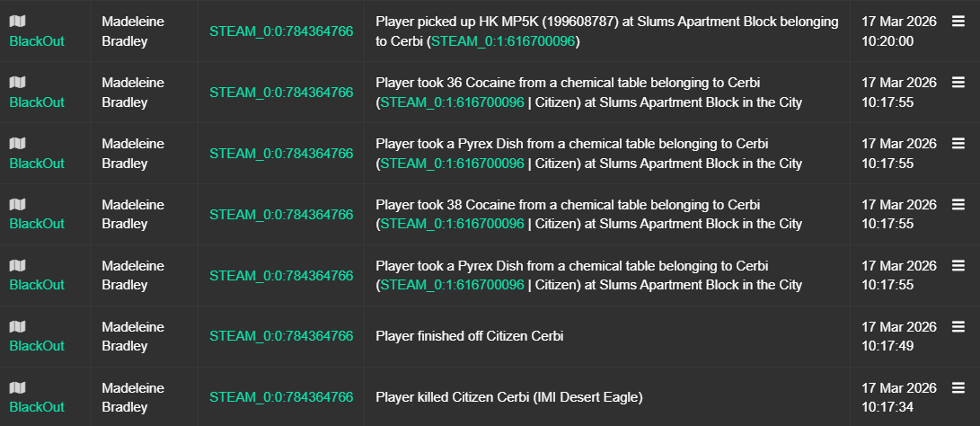
Task: Click map icon in finished off Cerbi row
Action: pos(17,327)
